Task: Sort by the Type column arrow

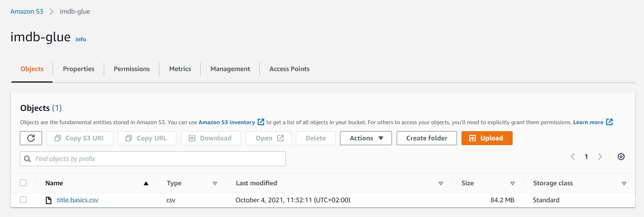Action: click(x=215, y=183)
